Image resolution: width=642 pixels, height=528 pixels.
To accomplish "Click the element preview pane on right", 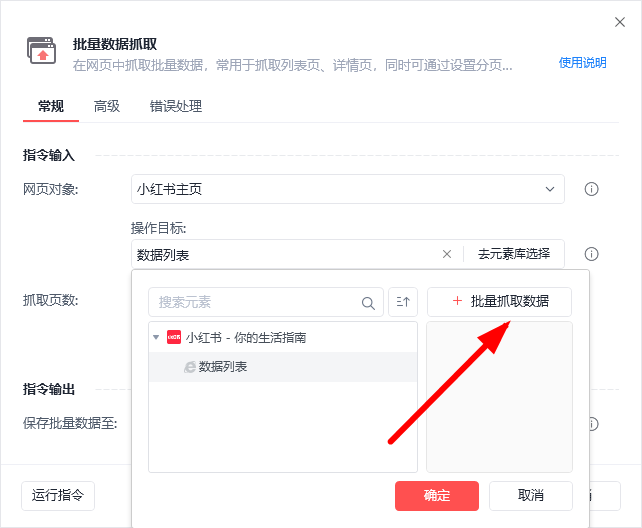I will click(x=499, y=397).
